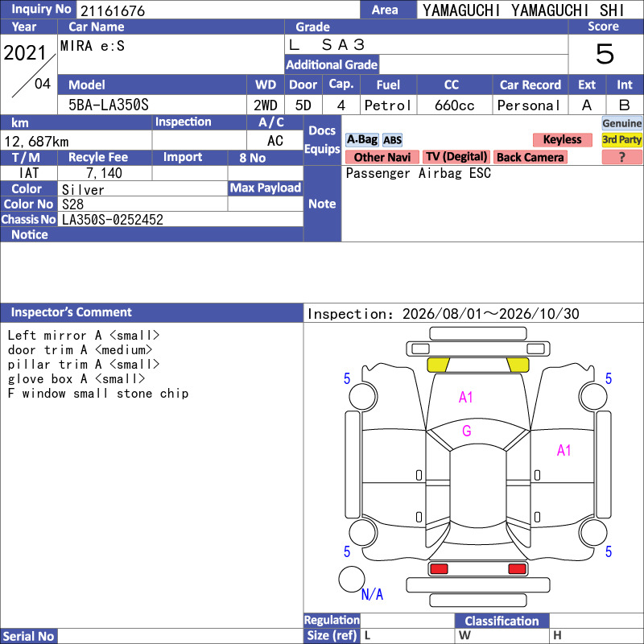
Task: Click the Back Camera equipment tag
Action: point(530,157)
